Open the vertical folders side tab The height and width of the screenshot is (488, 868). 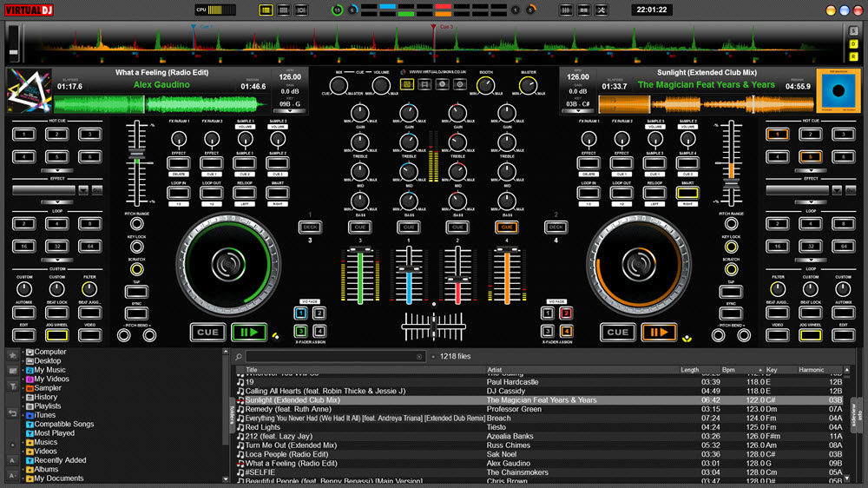click(x=232, y=414)
